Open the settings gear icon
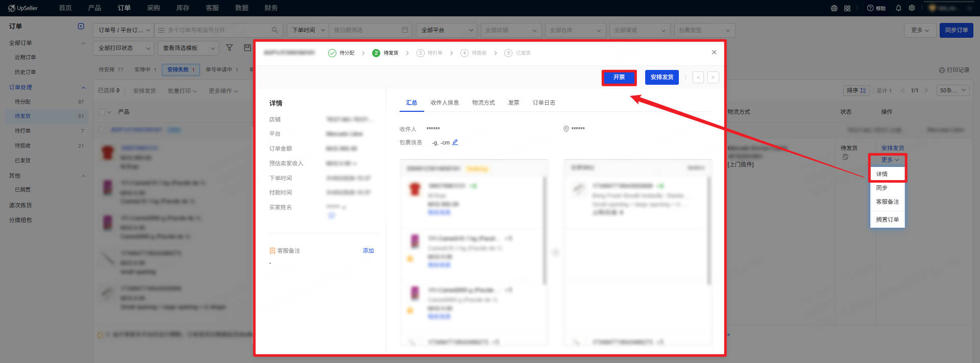Screen dimensions: 980x363 [912, 8]
